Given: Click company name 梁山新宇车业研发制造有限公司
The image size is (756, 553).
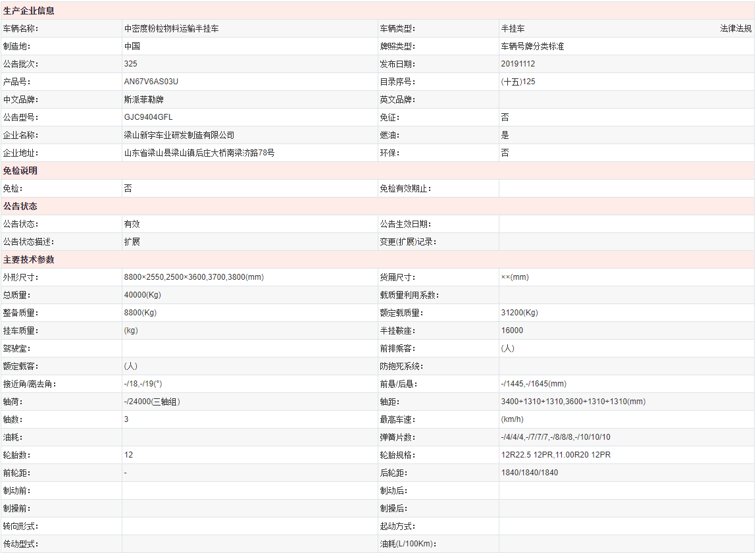Looking at the screenshot, I should (x=179, y=136).
